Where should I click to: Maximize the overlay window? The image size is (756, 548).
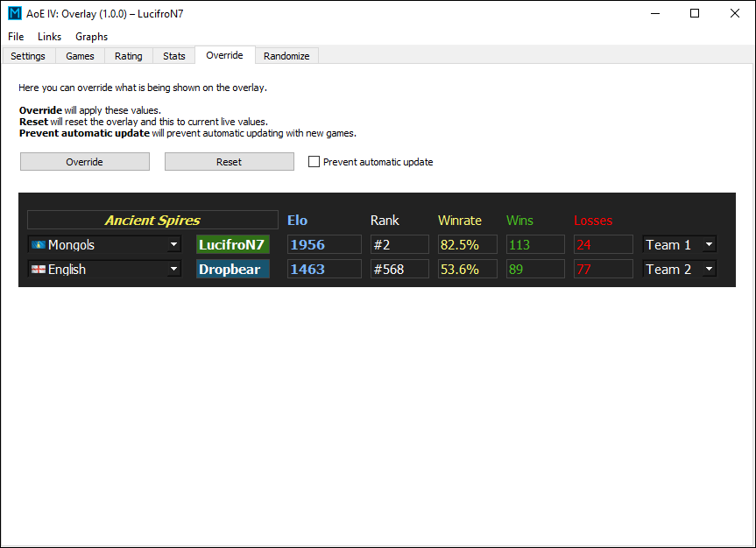[695, 13]
